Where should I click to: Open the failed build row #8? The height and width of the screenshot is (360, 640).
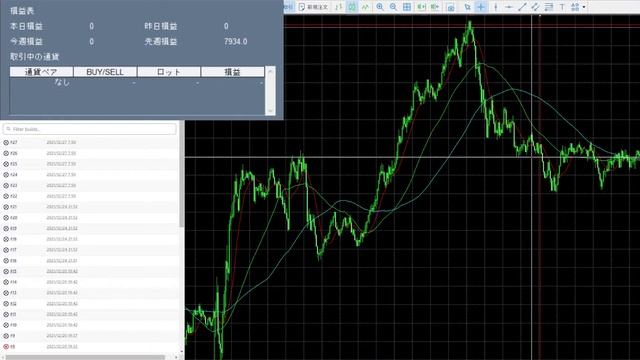(x=90, y=347)
